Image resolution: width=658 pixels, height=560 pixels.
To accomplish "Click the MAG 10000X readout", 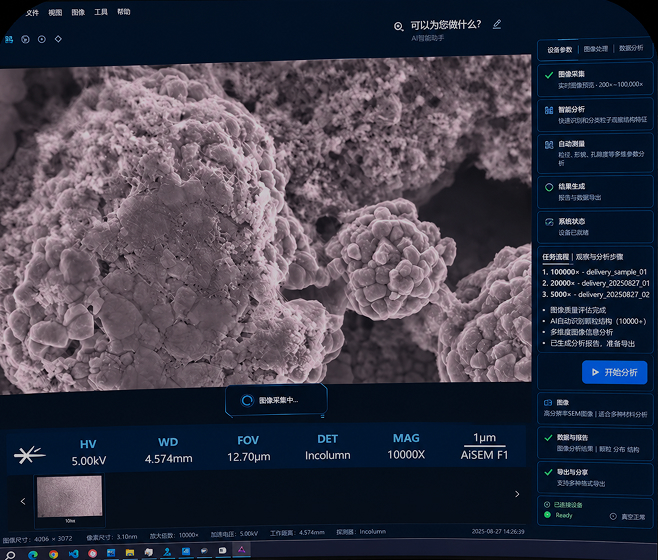I will click(406, 447).
